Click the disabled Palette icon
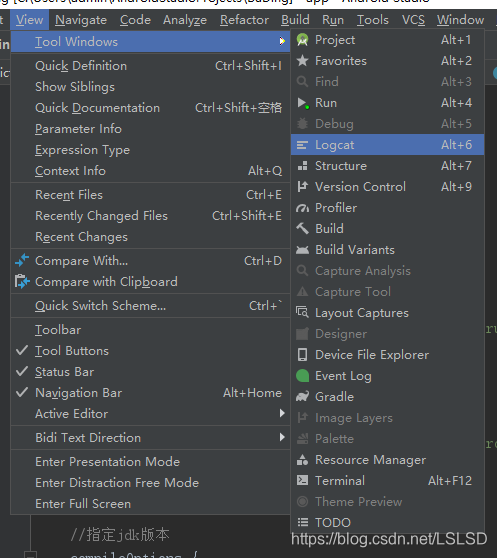The height and width of the screenshot is (558, 497). tap(302, 439)
